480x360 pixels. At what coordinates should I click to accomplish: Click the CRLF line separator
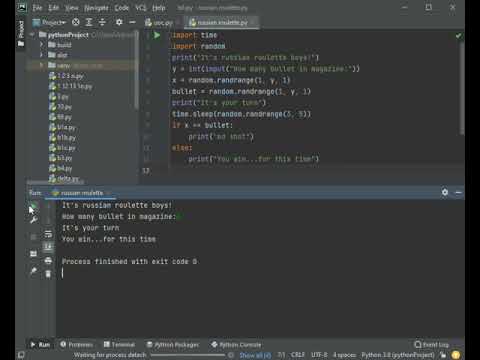pyautogui.click(x=298, y=355)
